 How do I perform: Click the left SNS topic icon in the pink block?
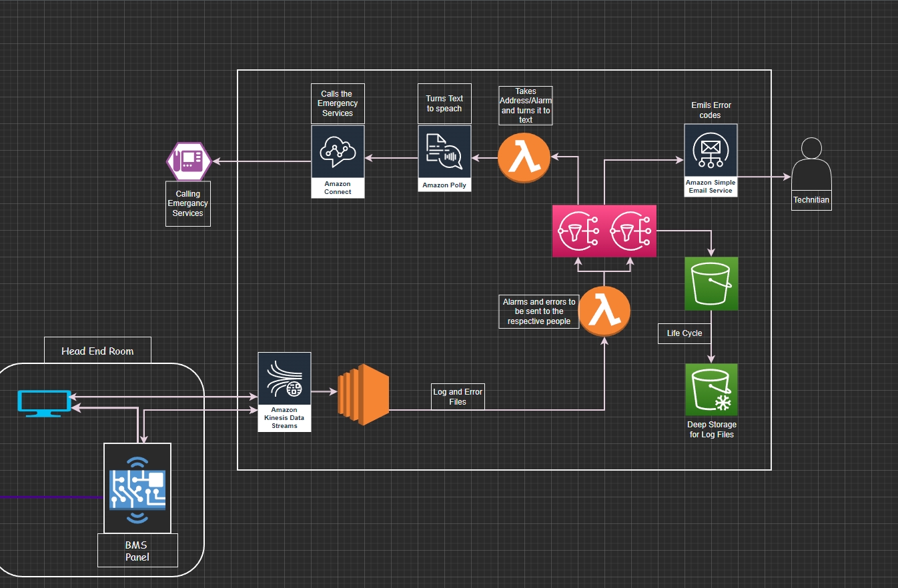578,231
